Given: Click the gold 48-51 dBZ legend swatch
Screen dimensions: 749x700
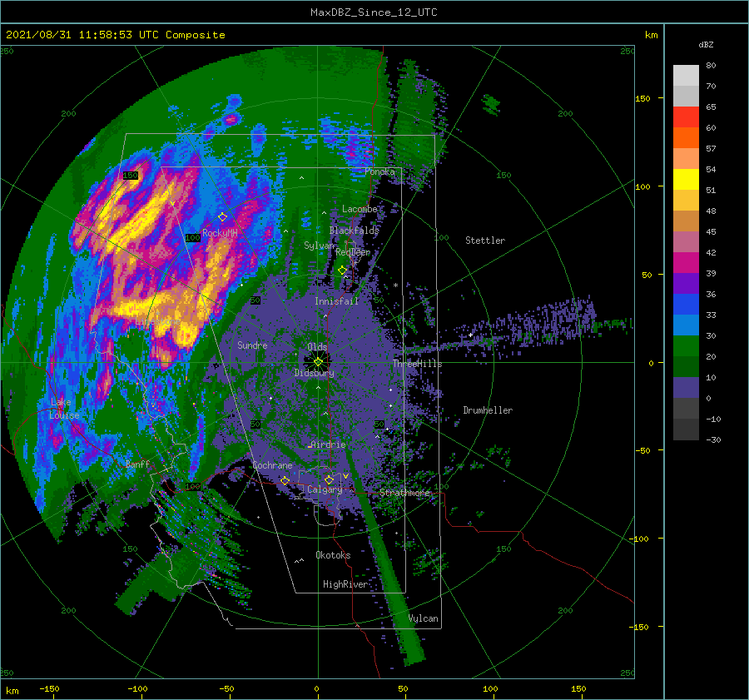Looking at the screenshot, I should (686, 201).
